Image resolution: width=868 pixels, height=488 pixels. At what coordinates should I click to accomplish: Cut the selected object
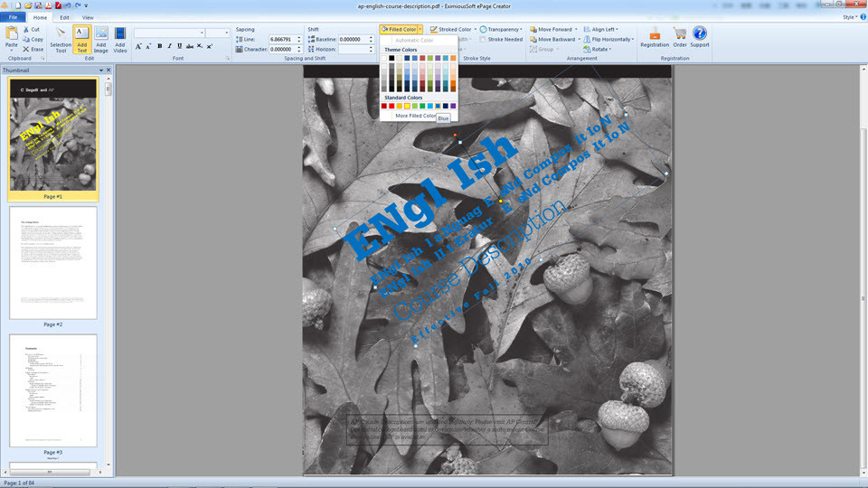32,29
